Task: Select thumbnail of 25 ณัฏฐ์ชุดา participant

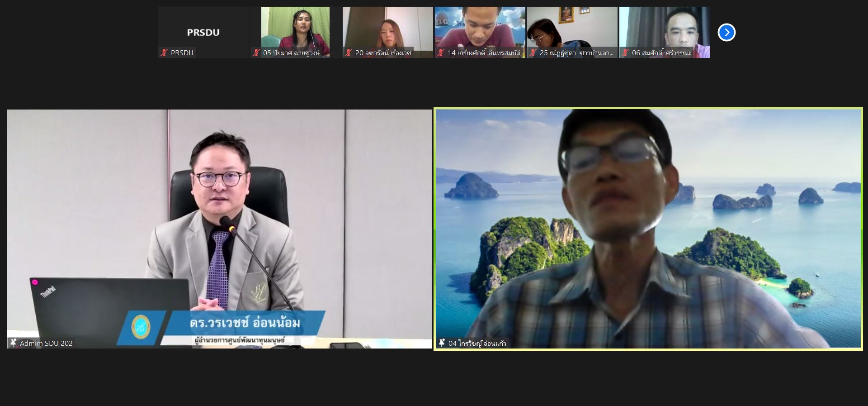Action: tap(572, 32)
